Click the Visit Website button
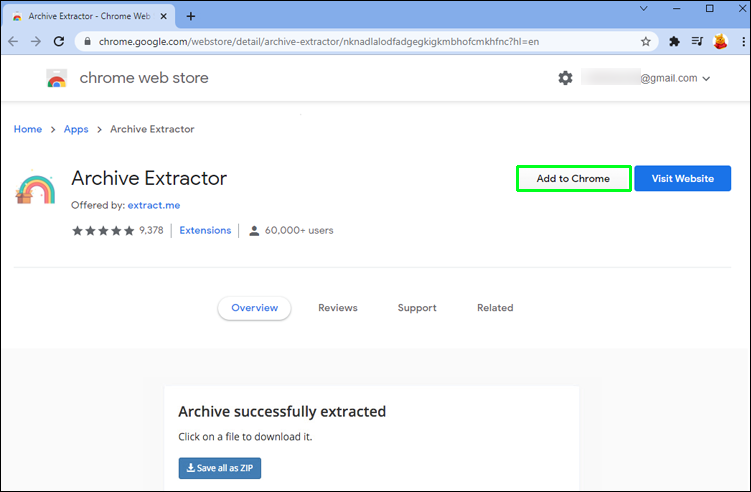The height and width of the screenshot is (492, 751). click(x=682, y=179)
